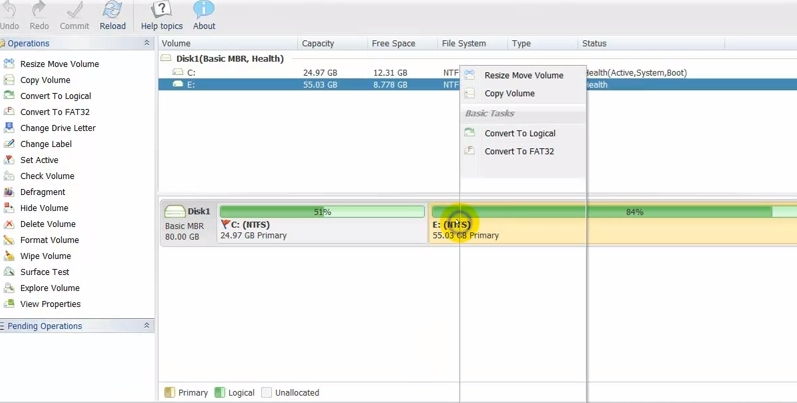Click the Format Volume sidebar link
The width and height of the screenshot is (797, 403).
[49, 240]
